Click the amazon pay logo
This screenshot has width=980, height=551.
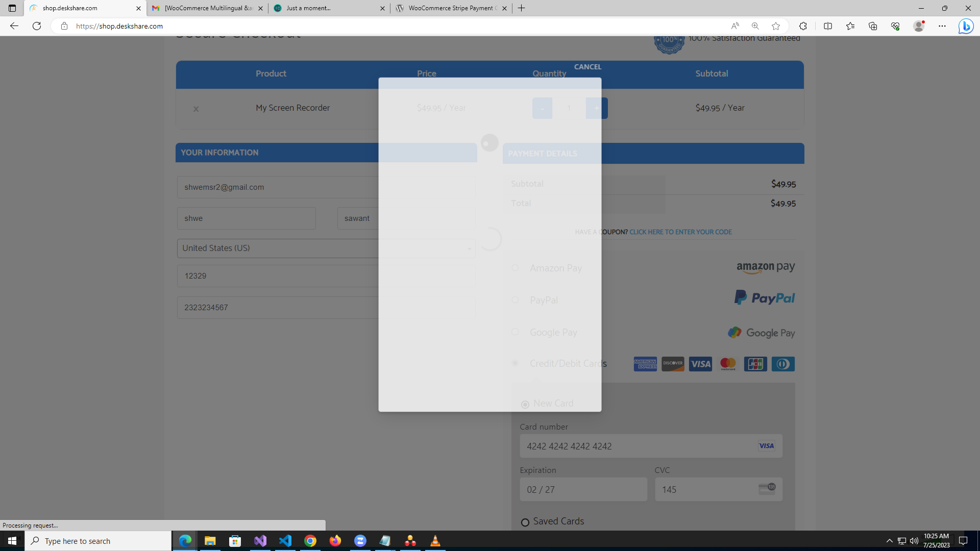click(766, 267)
